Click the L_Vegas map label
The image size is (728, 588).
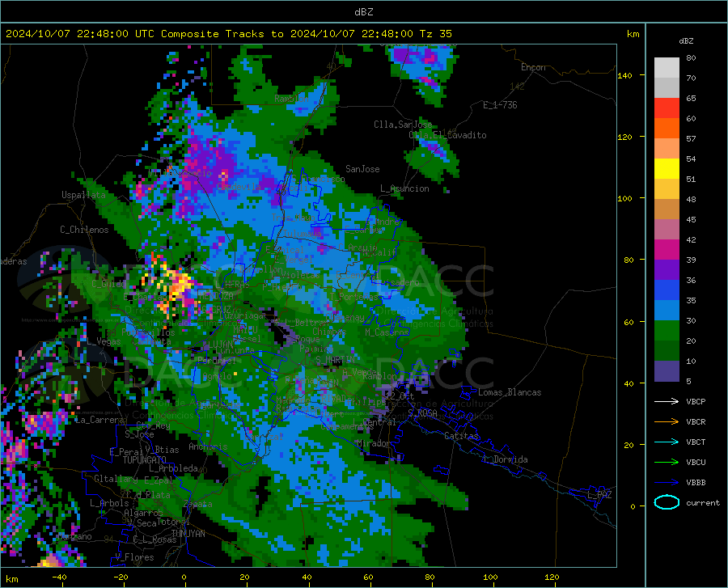pyautogui.click(x=104, y=341)
